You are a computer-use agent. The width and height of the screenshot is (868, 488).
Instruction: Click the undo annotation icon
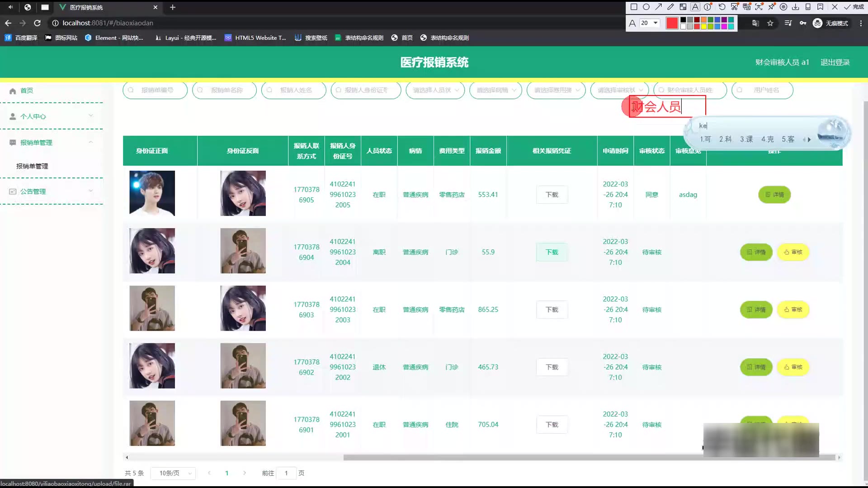coord(722,7)
